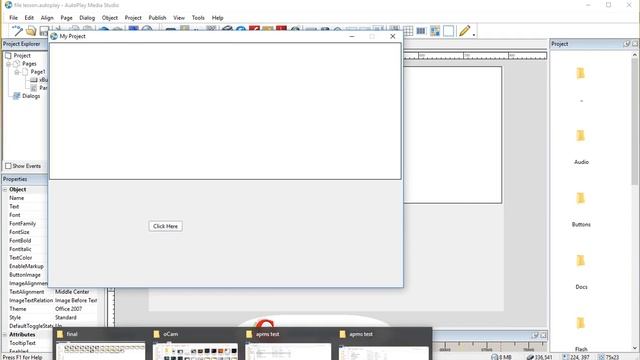Open the Object menu
Screen dimensions: 640x360
click(110, 18)
